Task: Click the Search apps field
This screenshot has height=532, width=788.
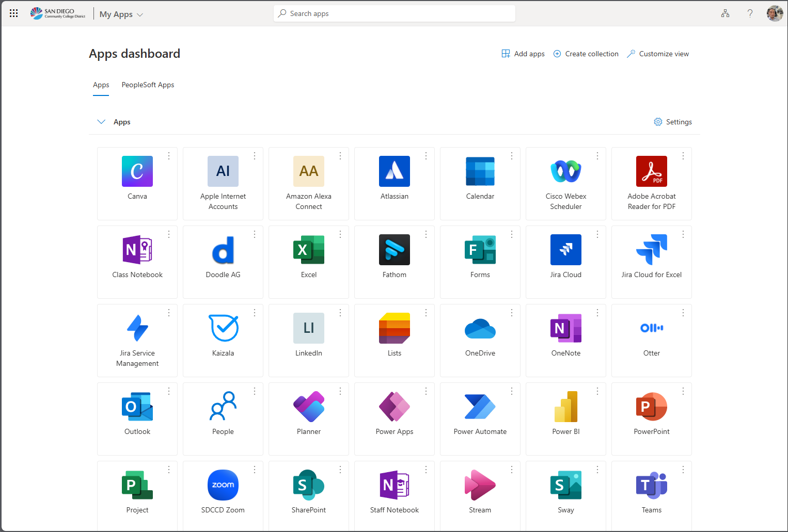Action: [x=395, y=13]
